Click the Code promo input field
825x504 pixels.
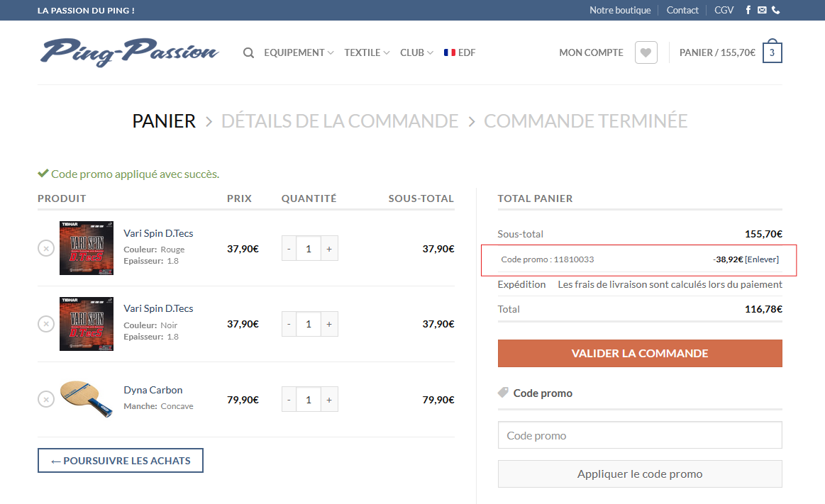coord(640,435)
